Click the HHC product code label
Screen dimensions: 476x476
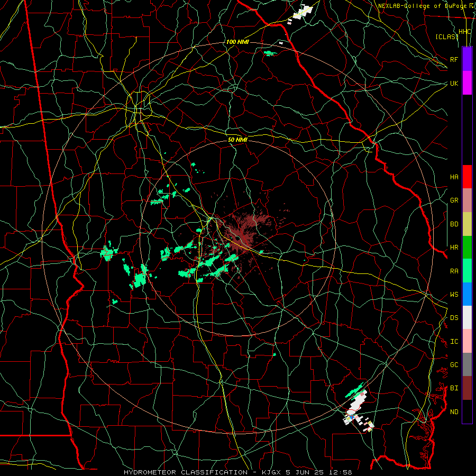point(465,32)
